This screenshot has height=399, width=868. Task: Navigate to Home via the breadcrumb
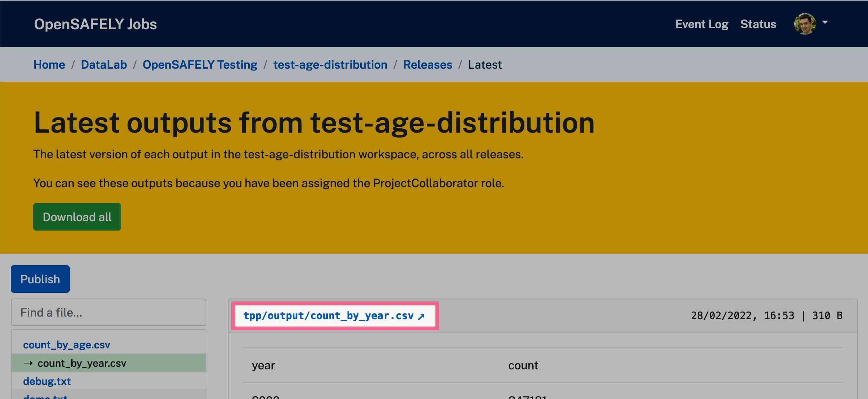pyautogui.click(x=49, y=64)
